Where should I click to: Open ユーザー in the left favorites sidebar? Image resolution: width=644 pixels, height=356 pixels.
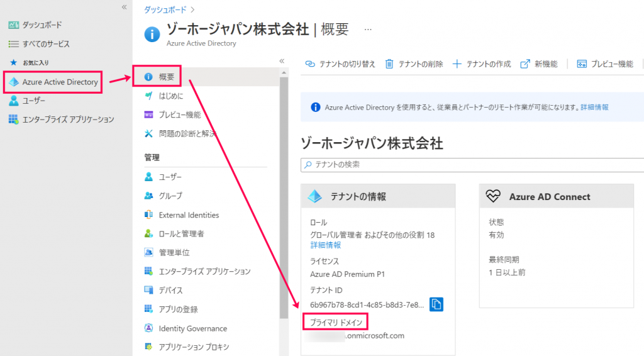point(34,101)
